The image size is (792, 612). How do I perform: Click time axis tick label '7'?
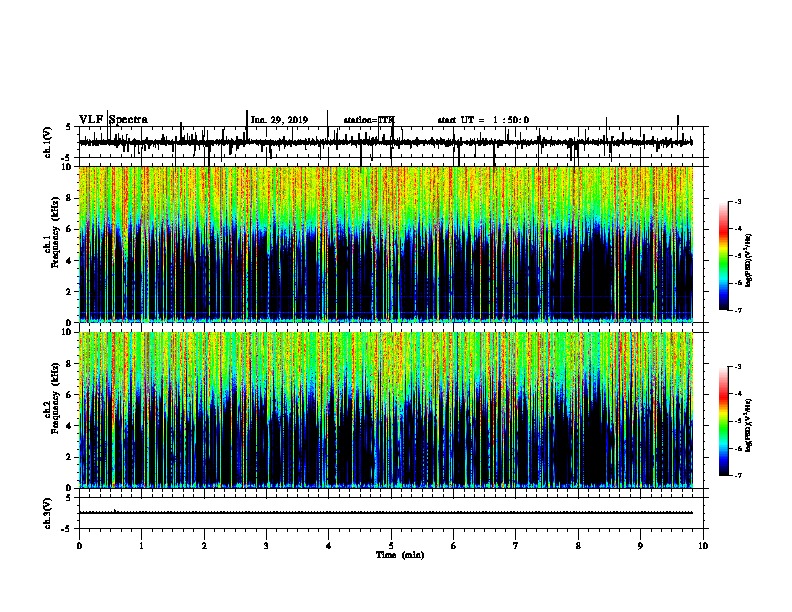(516, 546)
